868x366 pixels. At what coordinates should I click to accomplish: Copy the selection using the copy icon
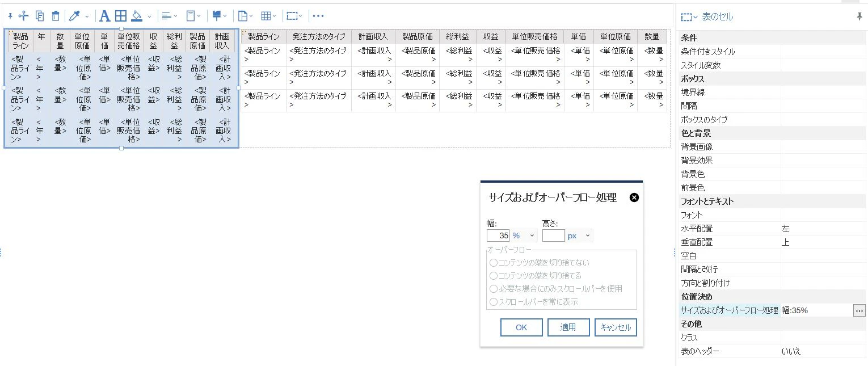[40, 16]
